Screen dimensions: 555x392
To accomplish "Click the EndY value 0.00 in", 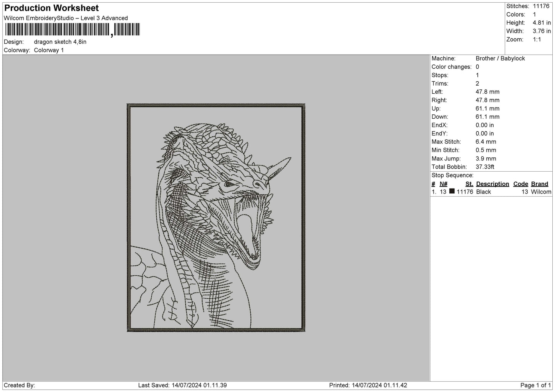I will pos(485,134).
